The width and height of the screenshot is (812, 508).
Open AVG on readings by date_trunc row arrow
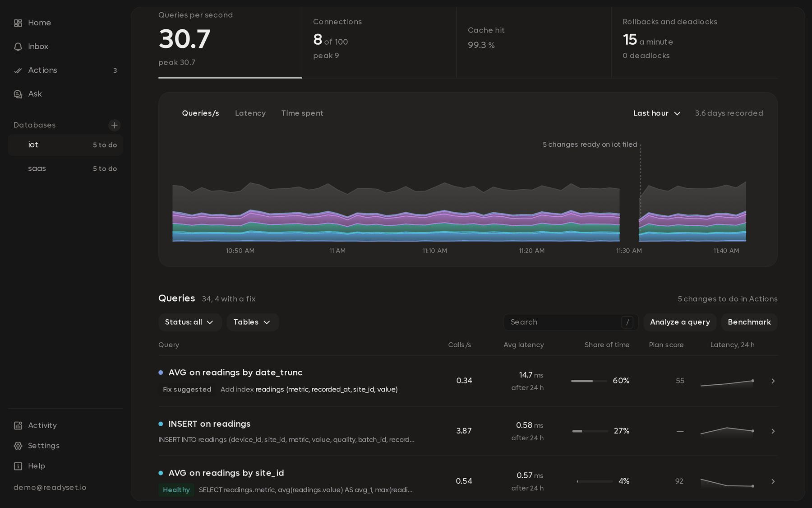(x=773, y=381)
